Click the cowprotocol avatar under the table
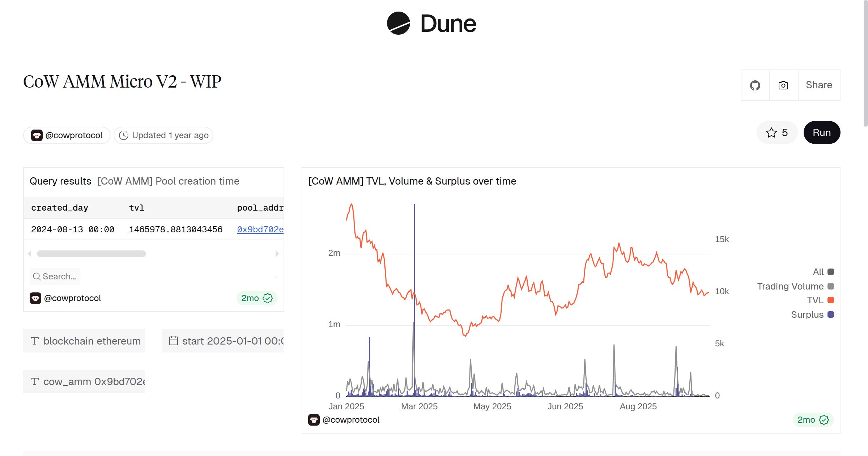The image size is (868, 456). point(35,298)
